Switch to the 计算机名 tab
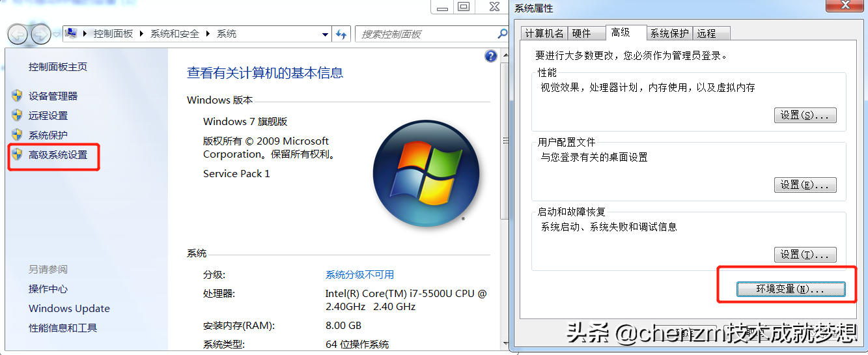Screen dimensions: 868x355 [544, 33]
